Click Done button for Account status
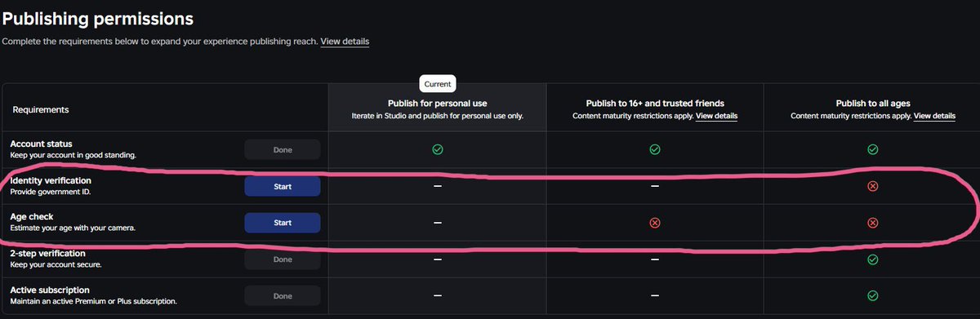 coord(283,149)
